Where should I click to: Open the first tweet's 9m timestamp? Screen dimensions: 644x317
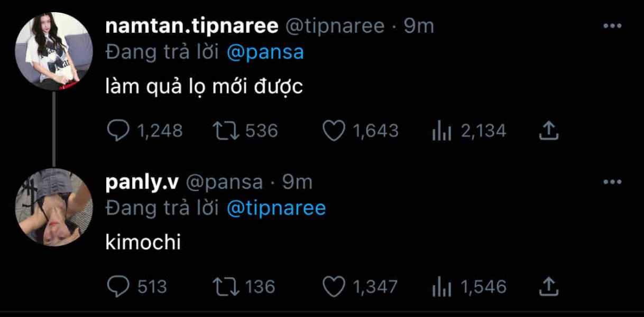[x=419, y=26]
